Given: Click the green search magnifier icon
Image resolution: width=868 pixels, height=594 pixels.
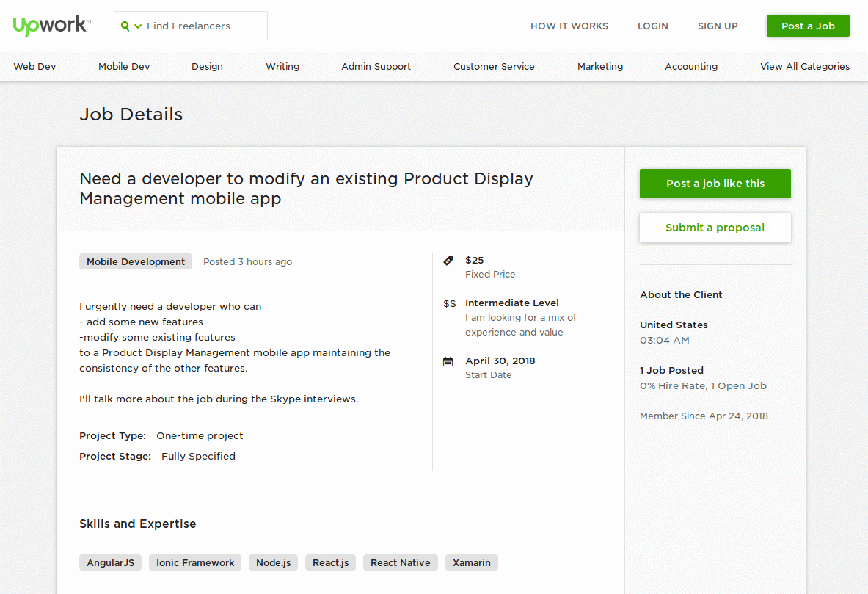Looking at the screenshot, I should click(x=125, y=26).
